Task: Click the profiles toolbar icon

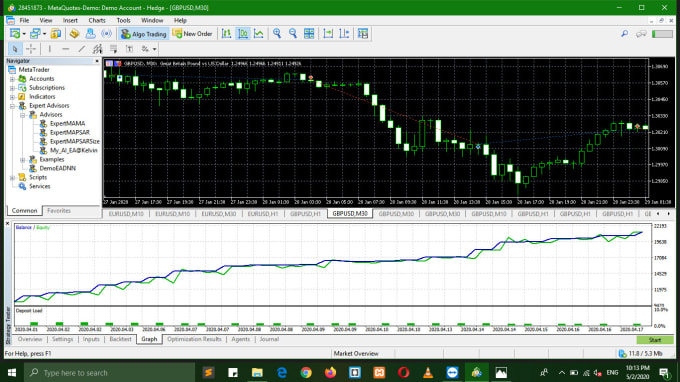Action: click(35, 33)
